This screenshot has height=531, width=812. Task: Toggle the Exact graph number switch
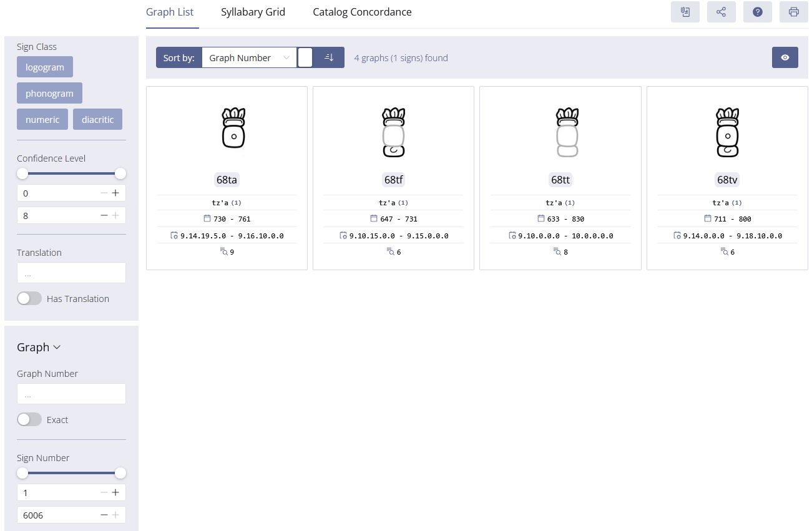tap(29, 419)
